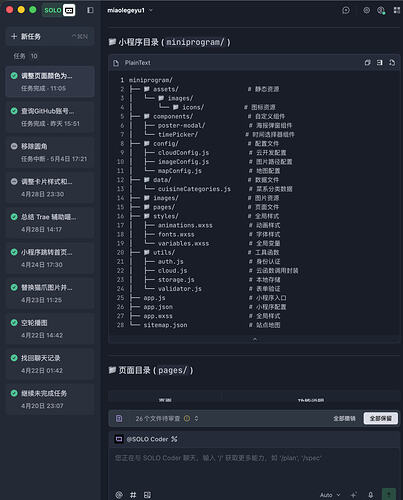The width and height of the screenshot is (403, 500).
Task: Click the 小程序目录 (miniprogram/) heading
Action: click(x=170, y=42)
